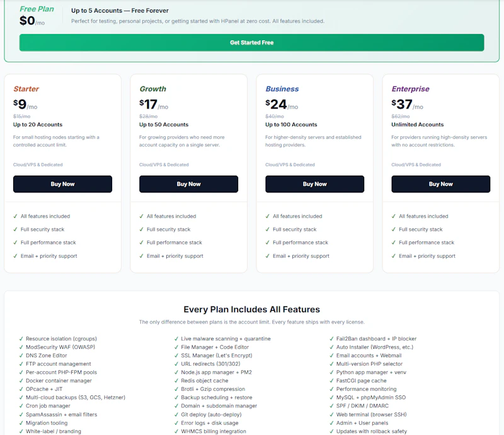
Task: Click checkmark beside ModSecurity WAF (OWASP)
Action: click(21, 347)
